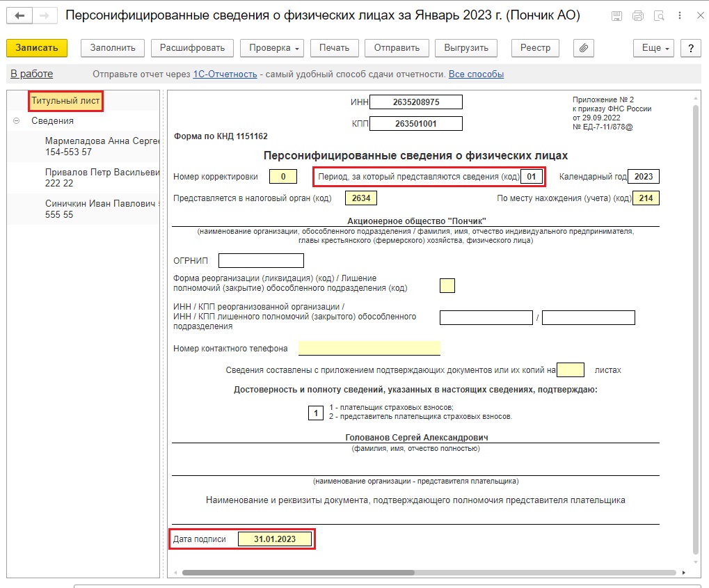
Task: Click the paperclip attachments icon
Action: click(x=583, y=48)
